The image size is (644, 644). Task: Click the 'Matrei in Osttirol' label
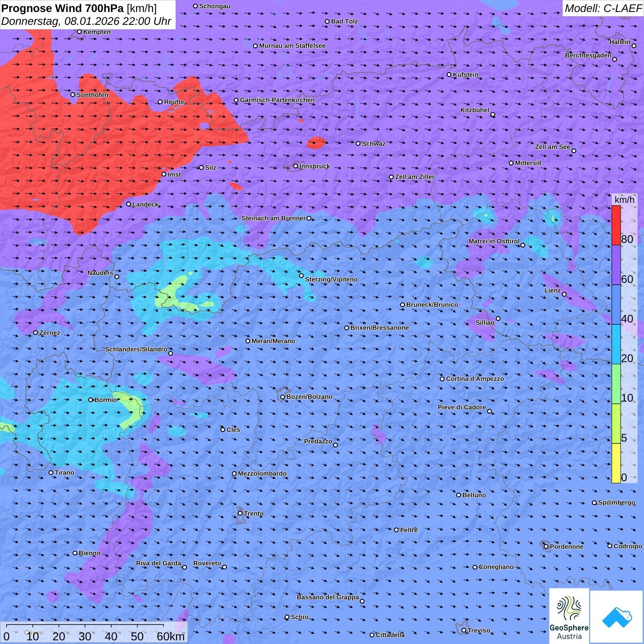494,241
